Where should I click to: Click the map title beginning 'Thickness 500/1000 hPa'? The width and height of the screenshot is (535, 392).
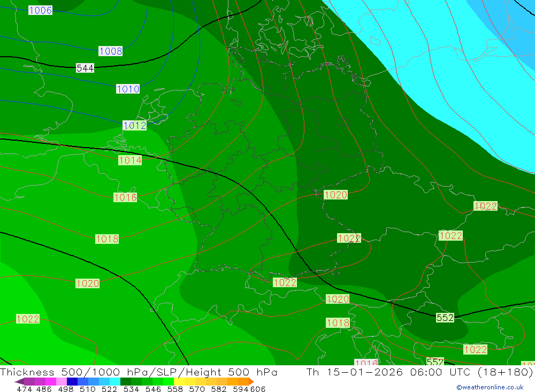click(x=139, y=372)
